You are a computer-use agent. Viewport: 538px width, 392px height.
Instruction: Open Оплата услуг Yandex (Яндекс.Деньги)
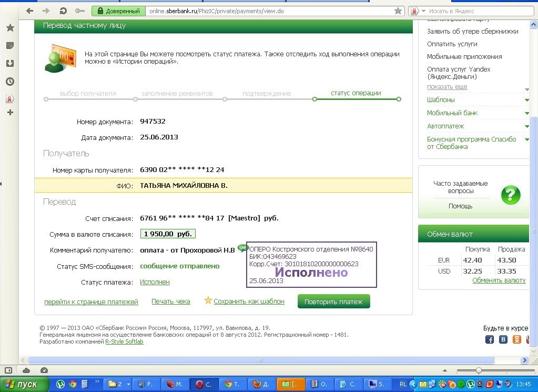[x=459, y=73]
